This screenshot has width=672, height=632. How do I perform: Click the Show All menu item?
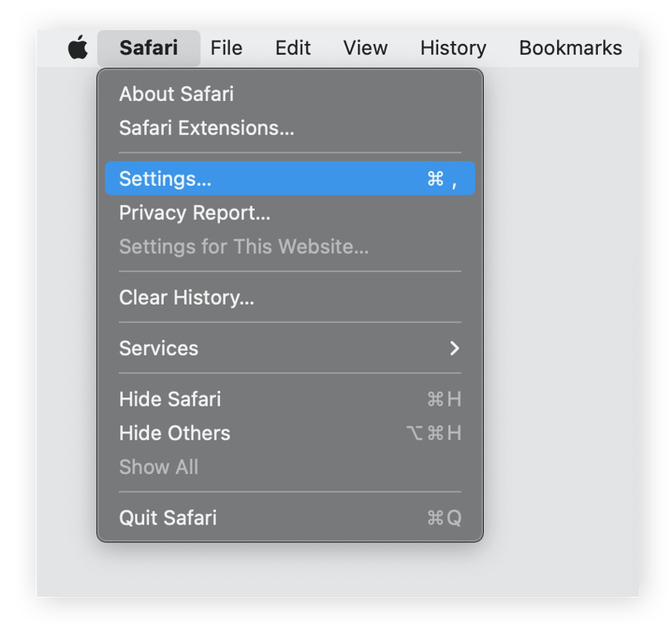pyautogui.click(x=158, y=467)
